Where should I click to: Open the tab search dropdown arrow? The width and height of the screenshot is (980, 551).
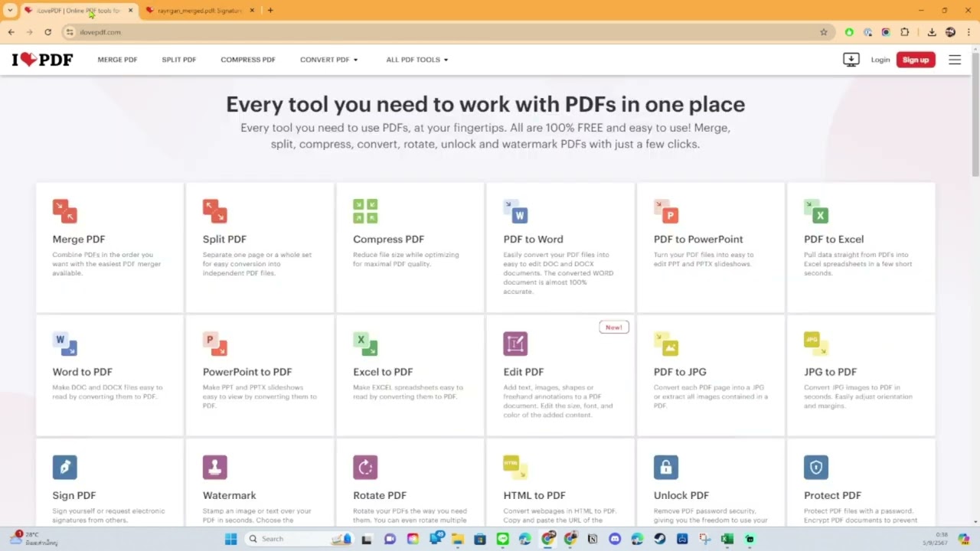coord(10,11)
